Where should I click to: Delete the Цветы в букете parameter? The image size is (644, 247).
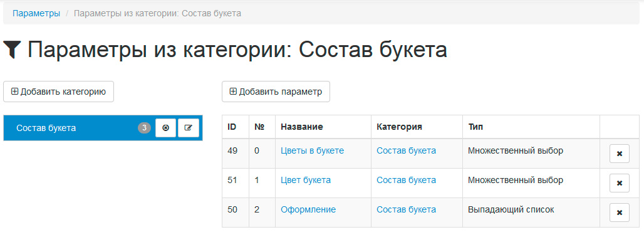tap(620, 154)
